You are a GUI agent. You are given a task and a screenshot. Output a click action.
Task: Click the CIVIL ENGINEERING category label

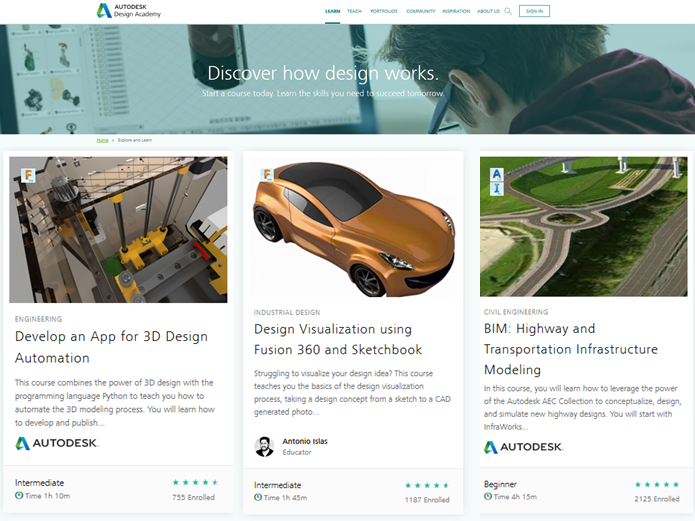click(x=516, y=312)
